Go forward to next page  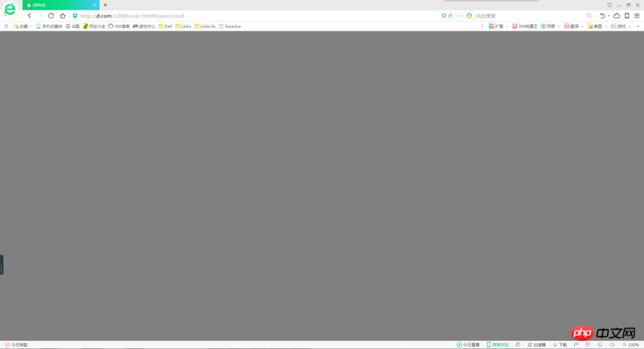[40, 15]
